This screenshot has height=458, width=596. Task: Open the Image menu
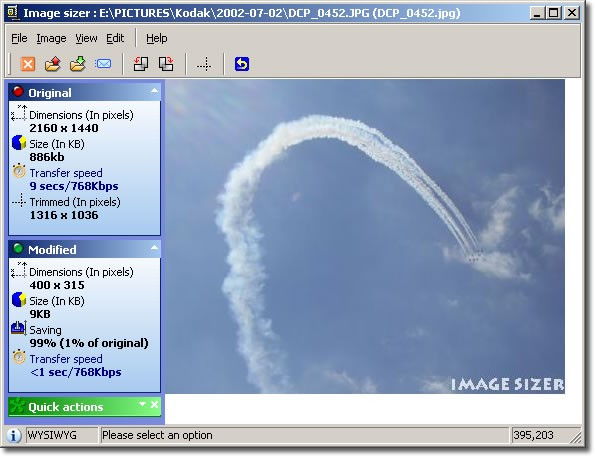(x=51, y=38)
